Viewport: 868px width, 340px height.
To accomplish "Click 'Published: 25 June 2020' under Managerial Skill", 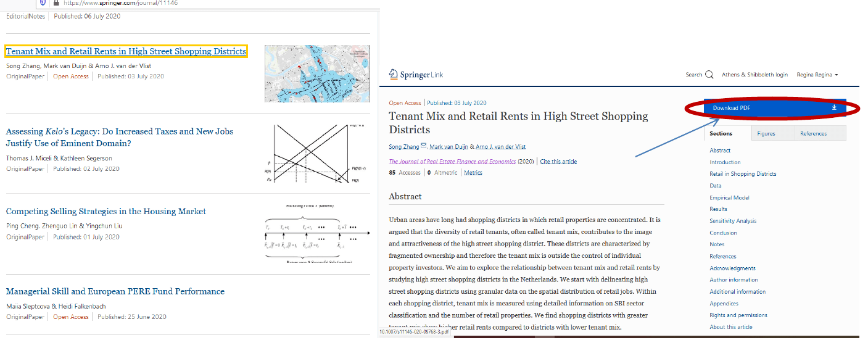I will [132, 317].
